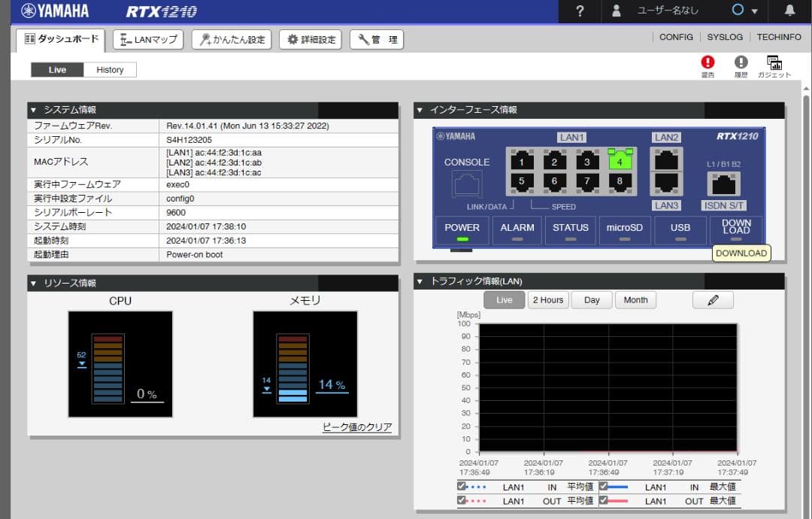The width and height of the screenshot is (812, 519).
Task: Click the active green LAN1 port 4
Action: (620, 160)
